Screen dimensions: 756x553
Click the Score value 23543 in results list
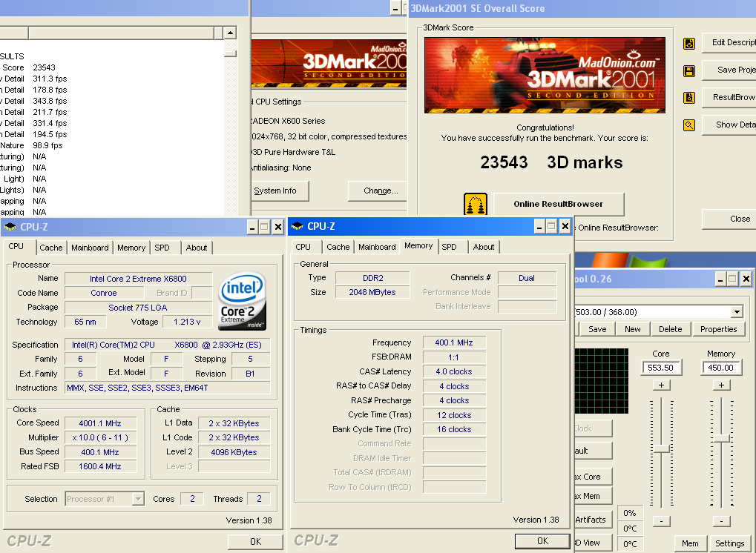tap(44, 67)
